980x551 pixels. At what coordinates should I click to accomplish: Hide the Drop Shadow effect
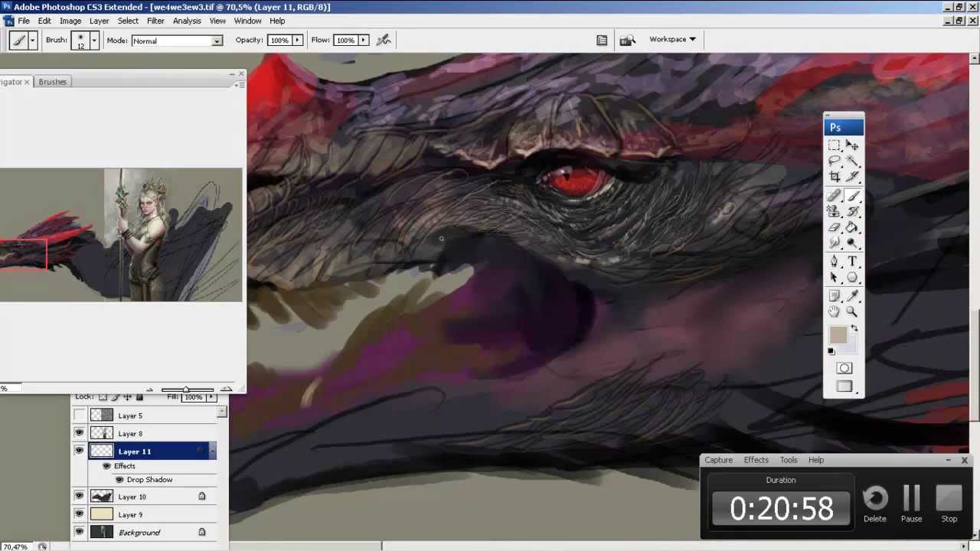[119, 480]
